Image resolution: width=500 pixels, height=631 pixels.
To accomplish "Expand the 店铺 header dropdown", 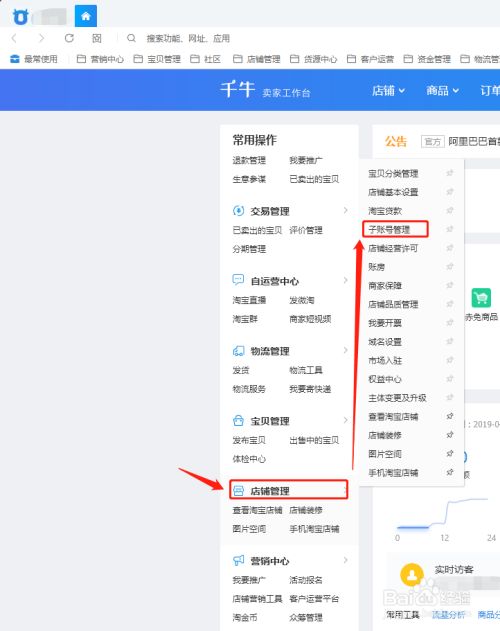I will [388, 91].
